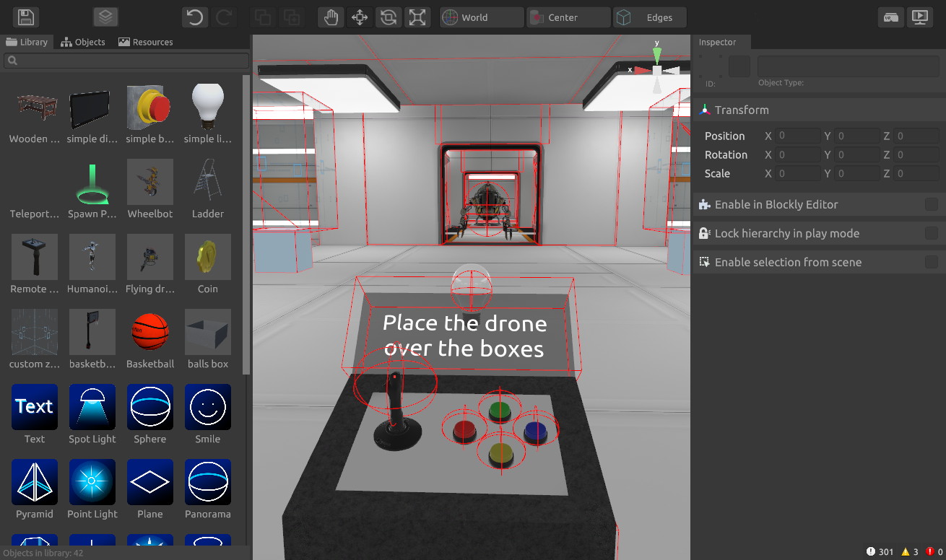The image size is (946, 560).
Task: Select the hand pan tool
Action: point(331,17)
